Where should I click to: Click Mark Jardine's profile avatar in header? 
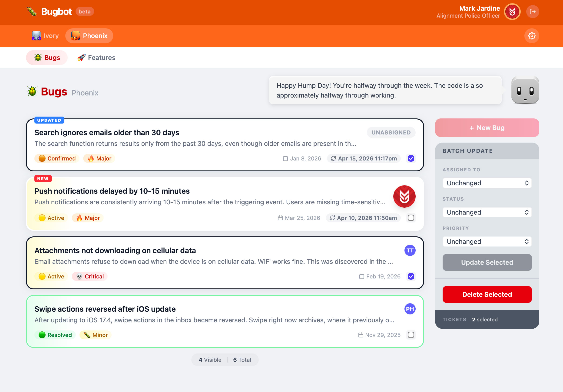[512, 12]
